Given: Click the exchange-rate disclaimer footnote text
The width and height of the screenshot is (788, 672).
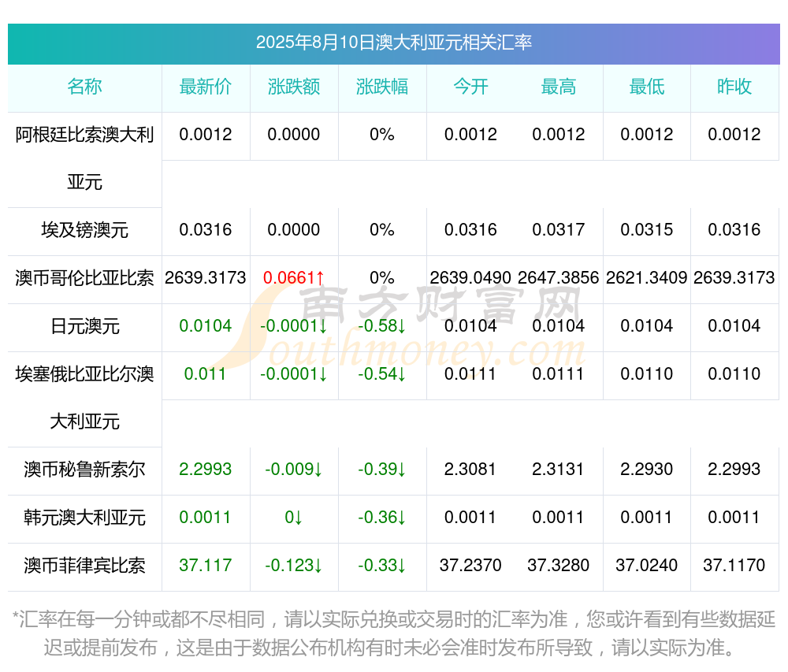Looking at the screenshot, I should pyautogui.click(x=393, y=633).
